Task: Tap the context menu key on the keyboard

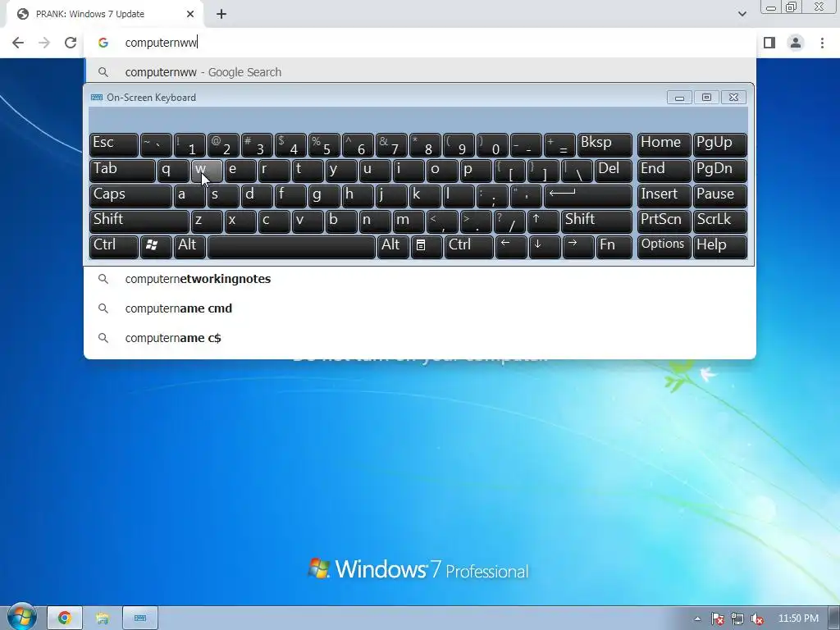Action: tap(427, 247)
